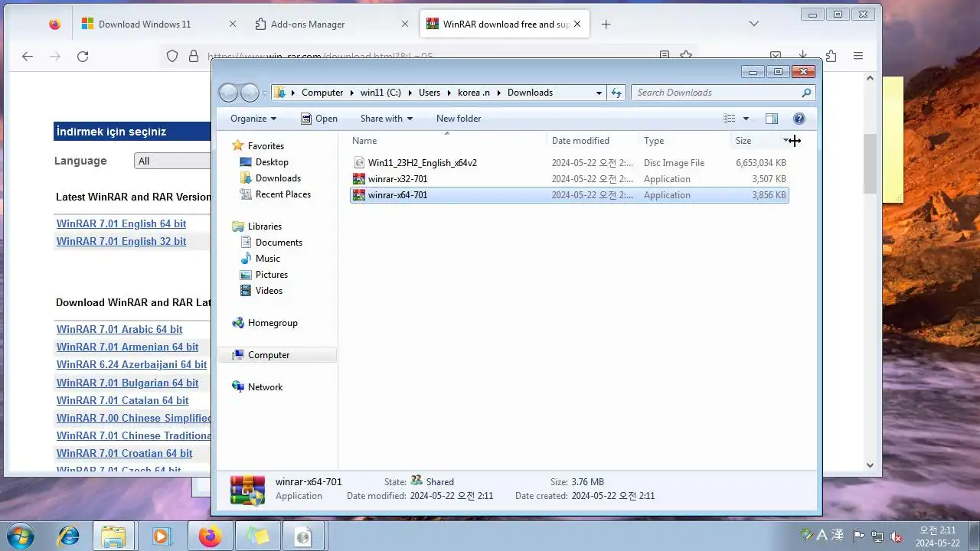Screen dimensions: 980x551
Task: Open Explorer Help question mark icon
Action: point(799,119)
